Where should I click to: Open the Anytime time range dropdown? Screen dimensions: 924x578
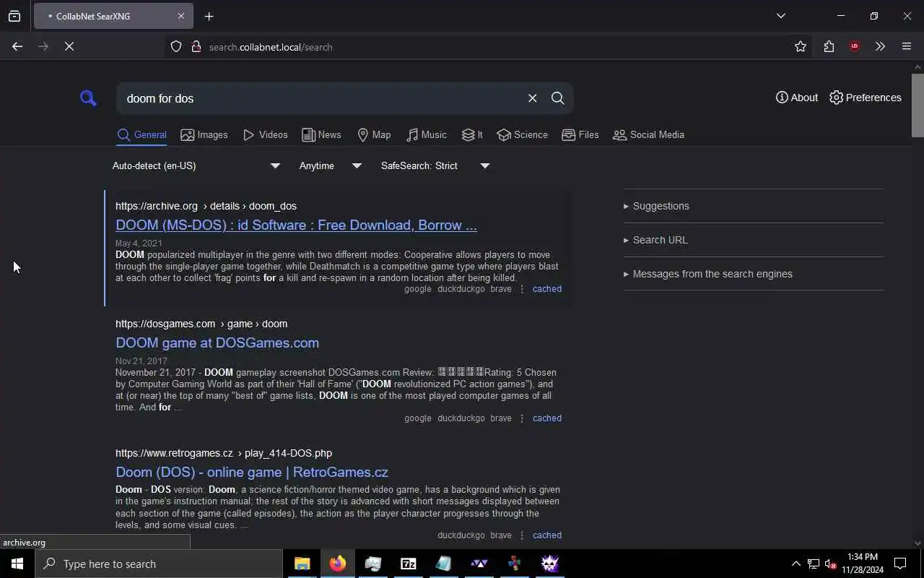331,165
